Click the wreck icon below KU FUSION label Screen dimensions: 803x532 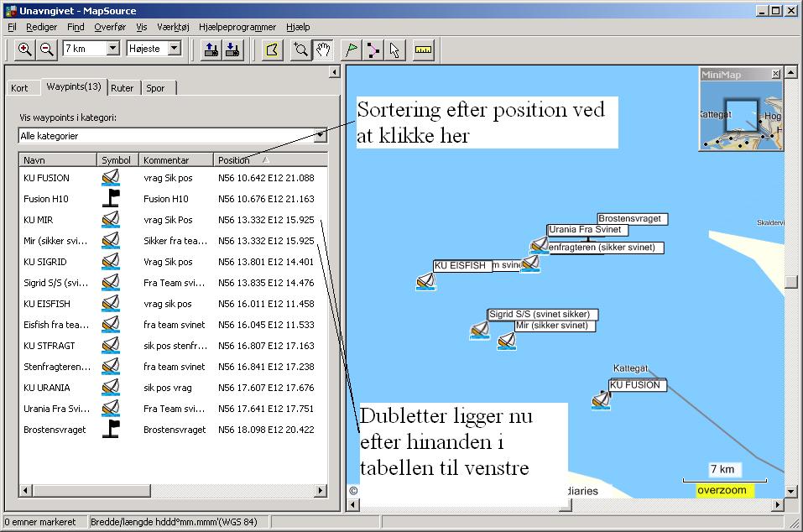(x=602, y=400)
